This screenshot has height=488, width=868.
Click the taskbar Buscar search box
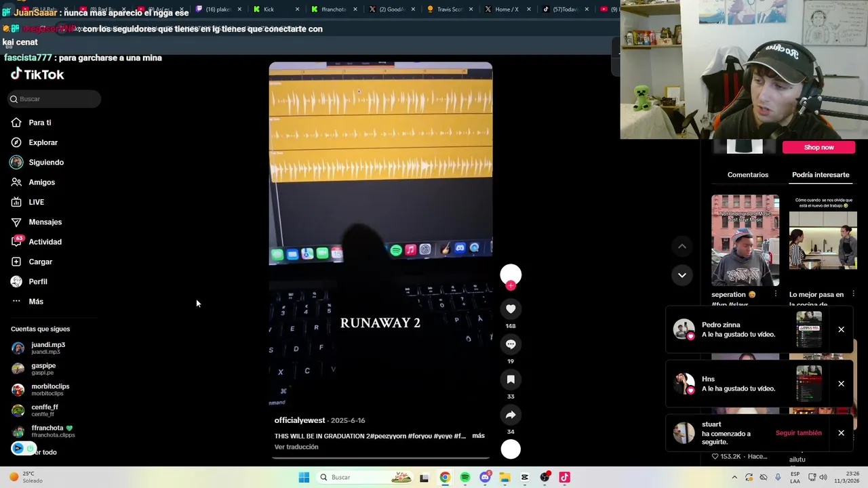(x=365, y=477)
